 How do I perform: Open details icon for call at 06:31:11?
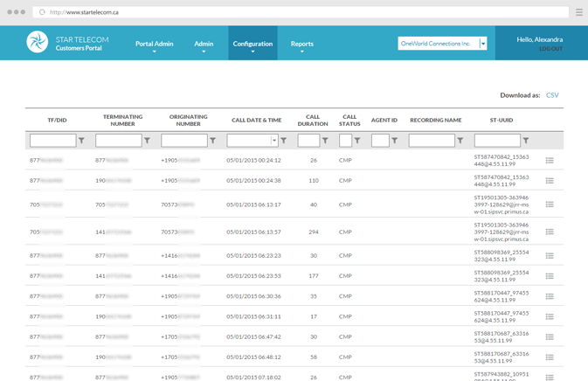pyautogui.click(x=550, y=316)
